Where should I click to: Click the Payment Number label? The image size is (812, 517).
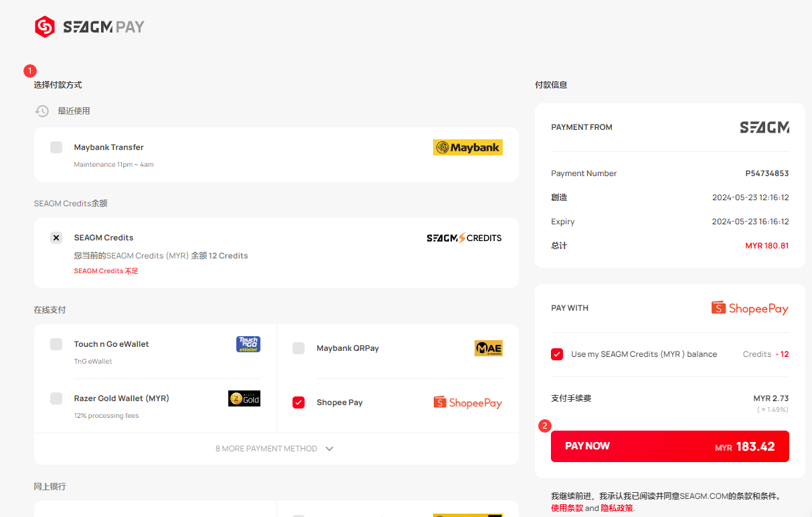tap(584, 173)
